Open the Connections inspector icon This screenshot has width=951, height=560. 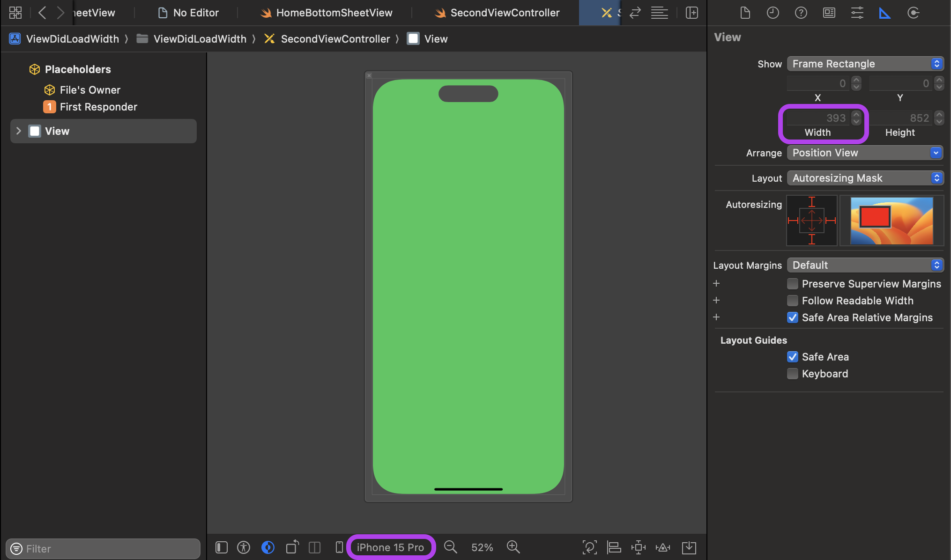tap(913, 13)
